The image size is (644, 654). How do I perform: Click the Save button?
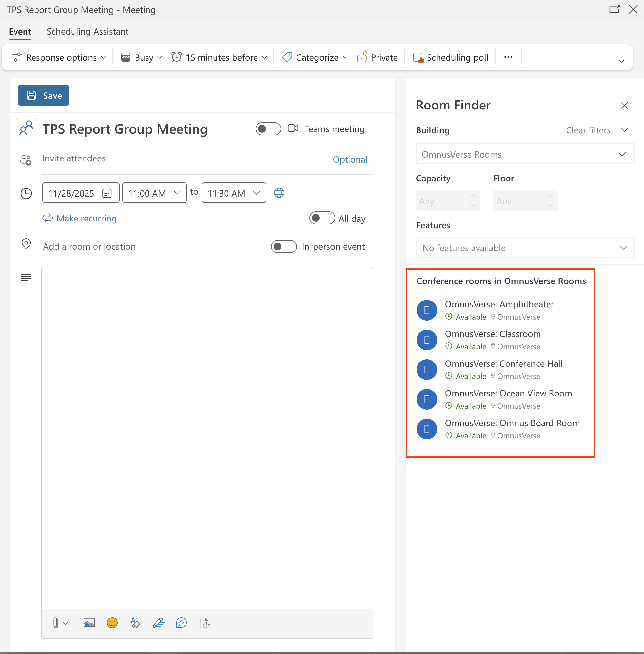click(44, 96)
